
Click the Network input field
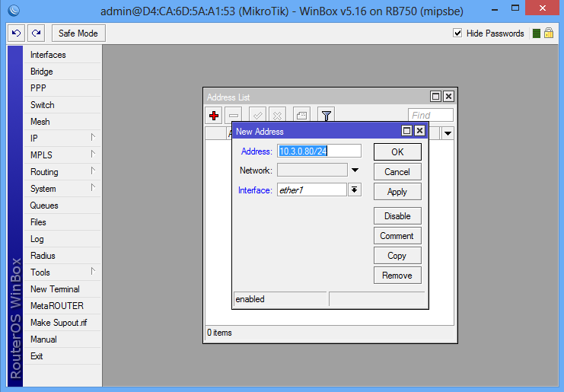click(312, 170)
